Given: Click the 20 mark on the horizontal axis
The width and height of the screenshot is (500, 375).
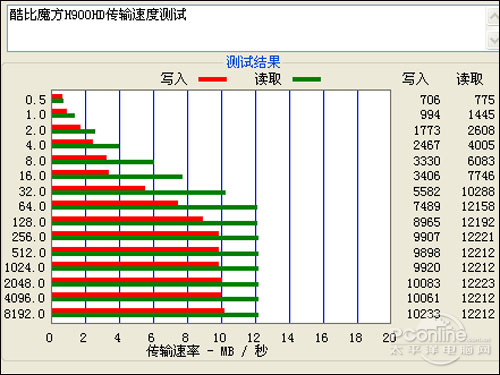Looking at the screenshot, I should [x=389, y=338].
